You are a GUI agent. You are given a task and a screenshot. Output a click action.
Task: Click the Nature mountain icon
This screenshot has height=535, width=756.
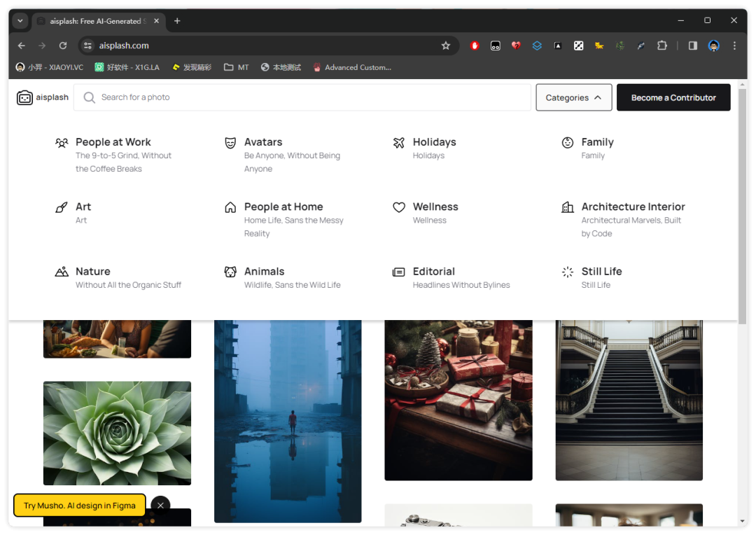pos(62,272)
